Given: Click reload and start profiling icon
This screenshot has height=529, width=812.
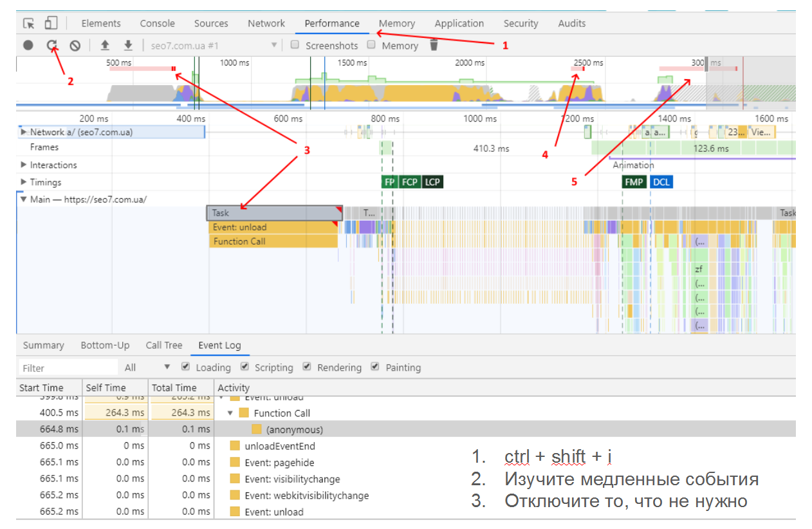Looking at the screenshot, I should click(51, 45).
